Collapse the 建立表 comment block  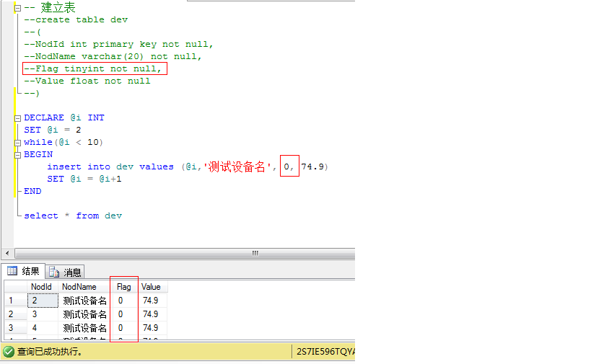pyautogui.click(x=17, y=8)
